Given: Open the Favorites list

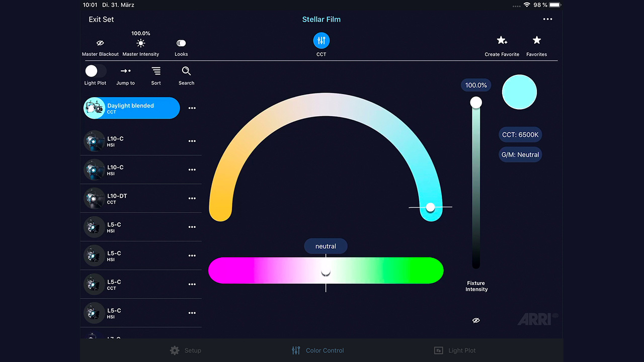Looking at the screenshot, I should coord(536,41).
